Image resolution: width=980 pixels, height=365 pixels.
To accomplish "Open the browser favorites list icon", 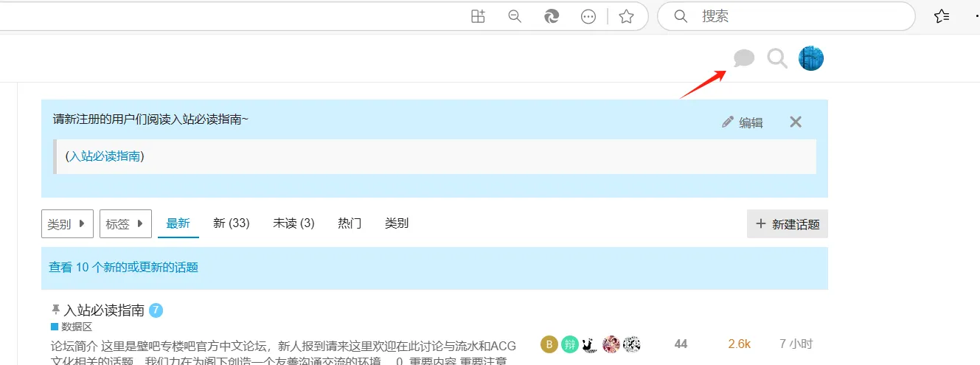I will pyautogui.click(x=941, y=16).
